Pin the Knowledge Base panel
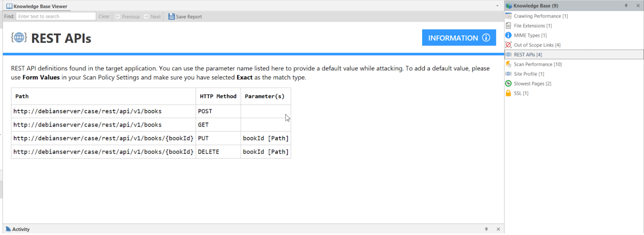This screenshot has height=235, width=644. (626, 6)
